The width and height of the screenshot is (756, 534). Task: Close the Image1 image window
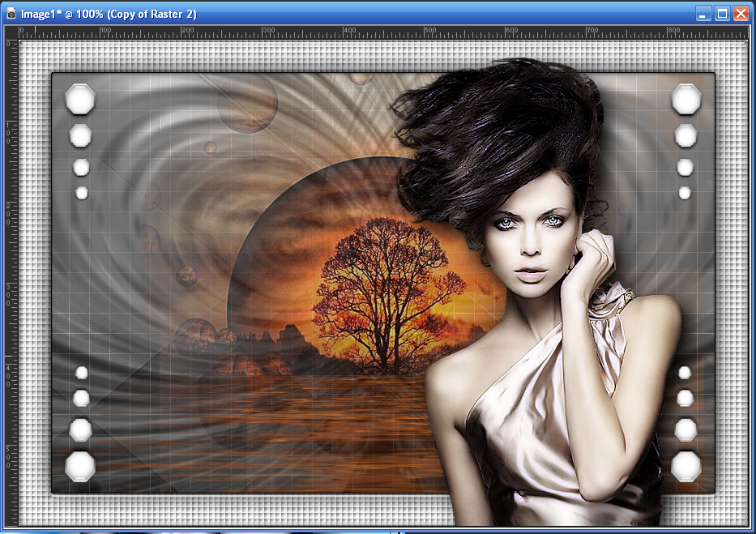(741, 14)
